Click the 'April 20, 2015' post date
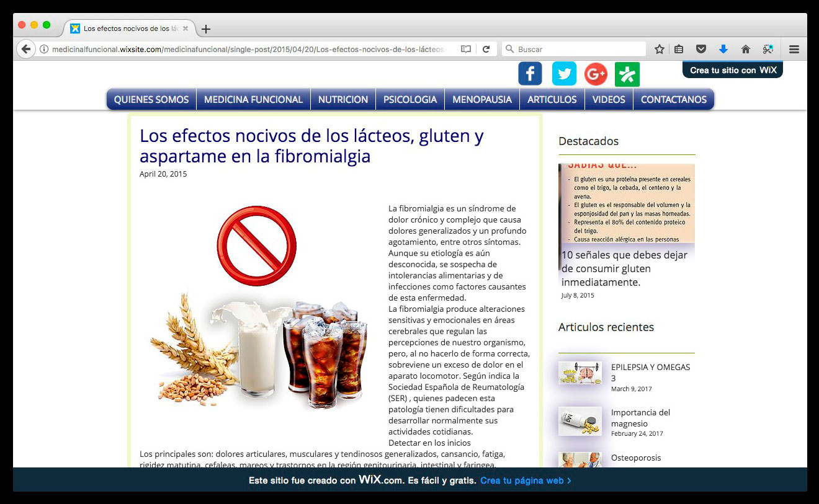The image size is (819, 504). [163, 174]
